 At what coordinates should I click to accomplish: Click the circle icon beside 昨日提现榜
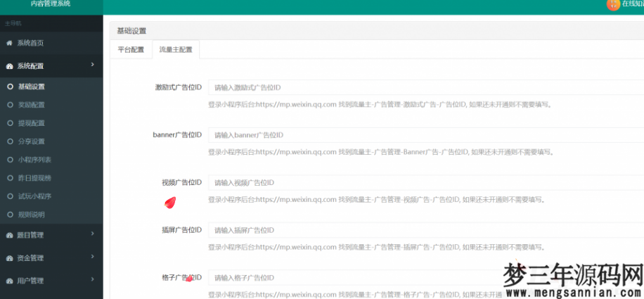(11, 178)
